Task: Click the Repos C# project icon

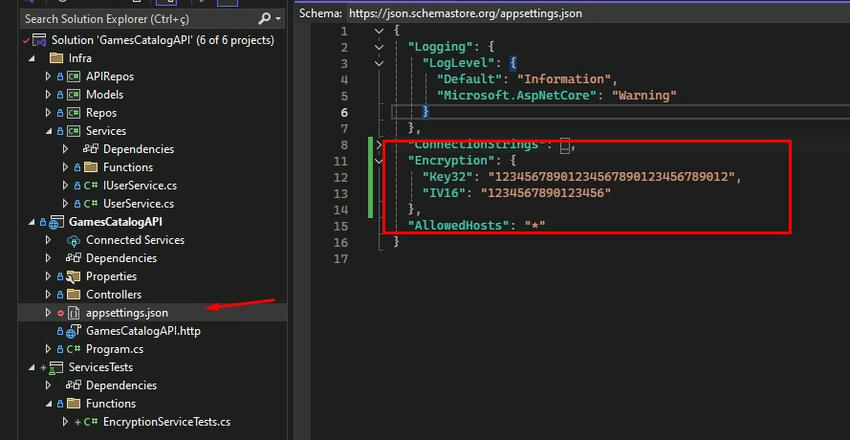Action: [x=73, y=113]
